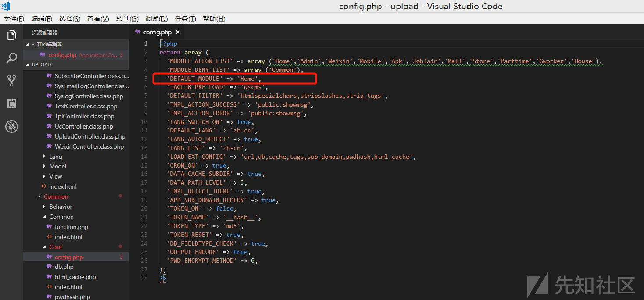Open the Search view in activity bar
Viewport: 644px width, 300px height.
click(x=11, y=58)
